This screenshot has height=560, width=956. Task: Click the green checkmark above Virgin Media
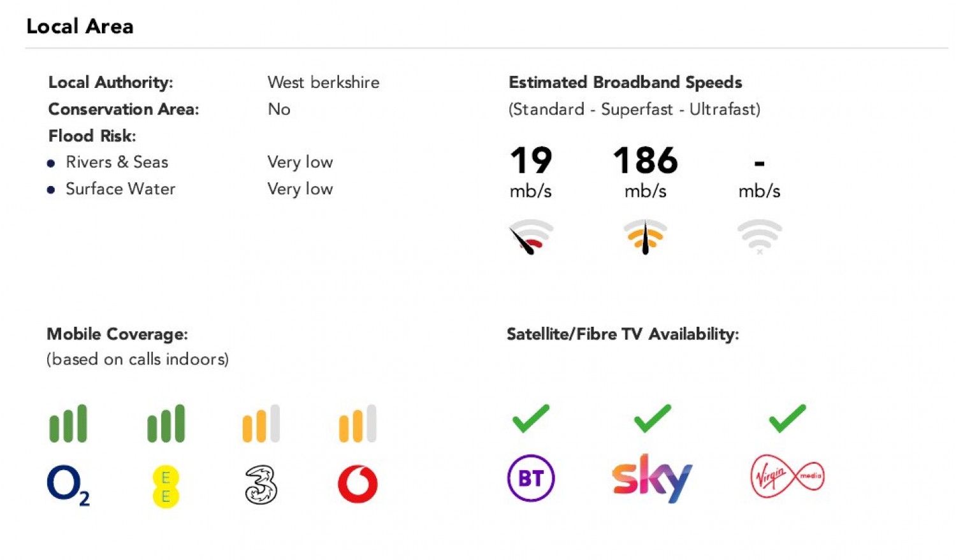[787, 419]
